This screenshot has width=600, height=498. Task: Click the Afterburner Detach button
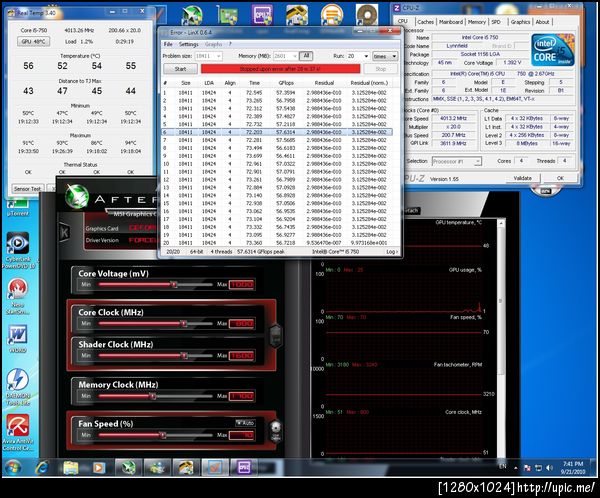(412, 211)
